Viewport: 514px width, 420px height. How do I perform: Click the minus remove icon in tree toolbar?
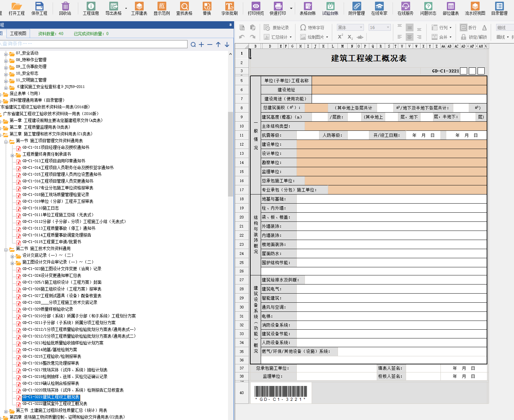click(210, 44)
